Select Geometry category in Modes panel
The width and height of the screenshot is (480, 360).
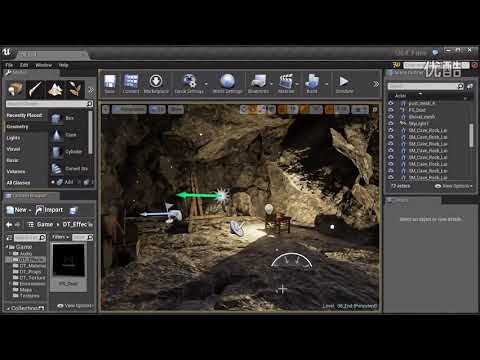17,127
